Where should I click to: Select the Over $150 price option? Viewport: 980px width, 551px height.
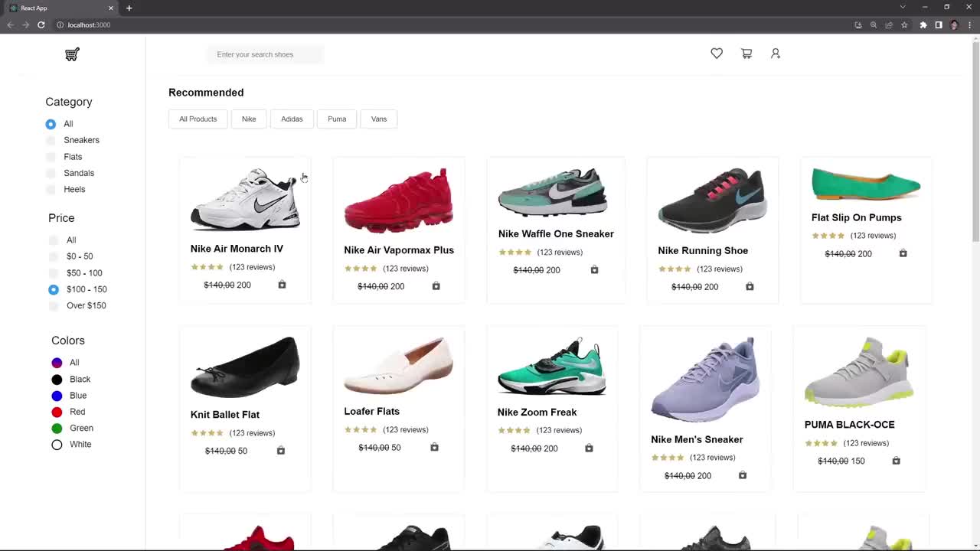pyautogui.click(x=54, y=305)
